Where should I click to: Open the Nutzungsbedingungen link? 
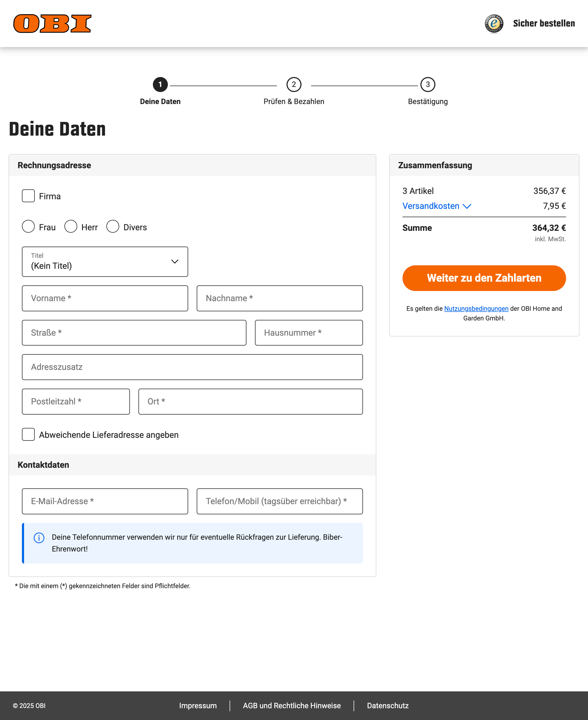[476, 308]
